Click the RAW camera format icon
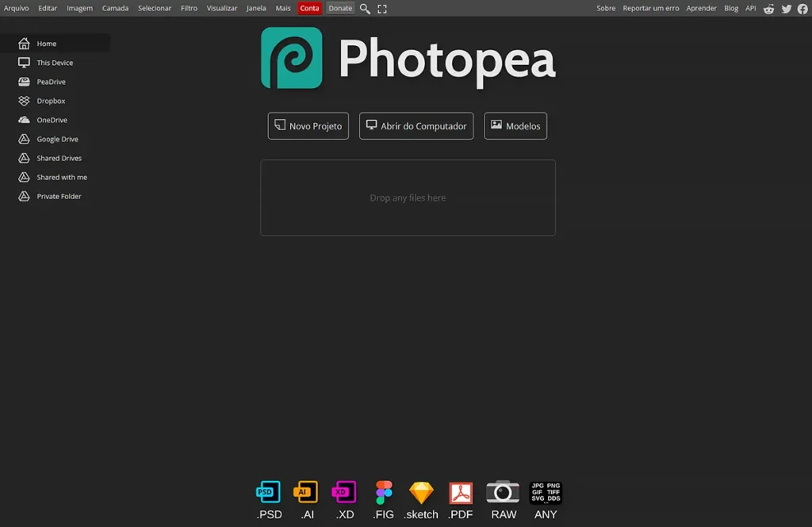 click(503, 492)
